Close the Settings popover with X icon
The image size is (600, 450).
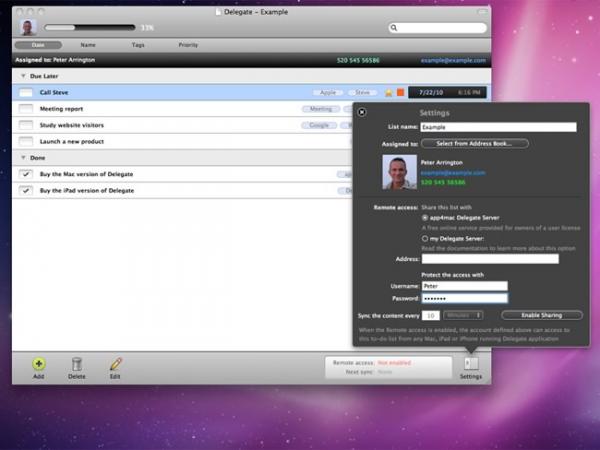click(x=362, y=112)
